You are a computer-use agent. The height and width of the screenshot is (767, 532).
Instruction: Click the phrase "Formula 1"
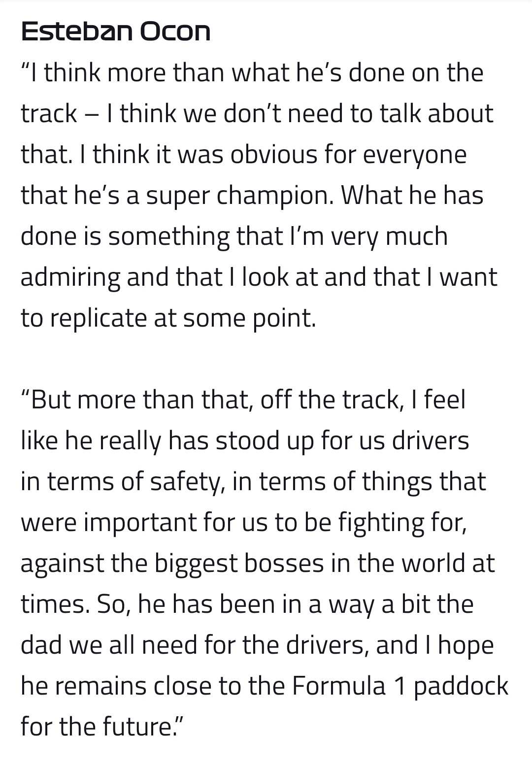coord(348,686)
